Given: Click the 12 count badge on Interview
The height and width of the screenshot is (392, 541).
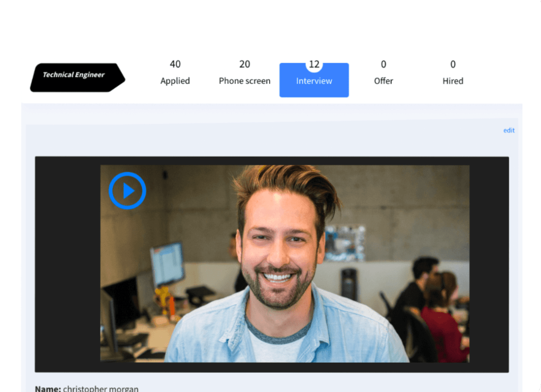Looking at the screenshot, I should click(314, 65).
